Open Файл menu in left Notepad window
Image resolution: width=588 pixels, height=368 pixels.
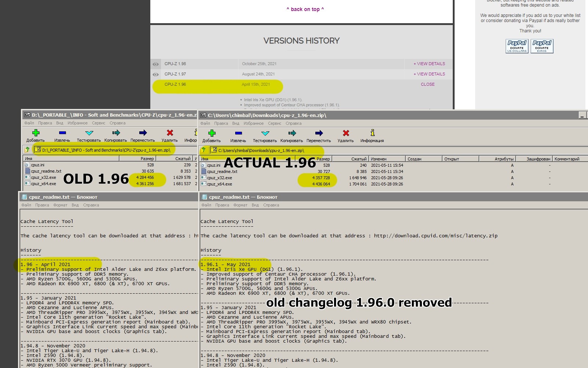click(26, 205)
